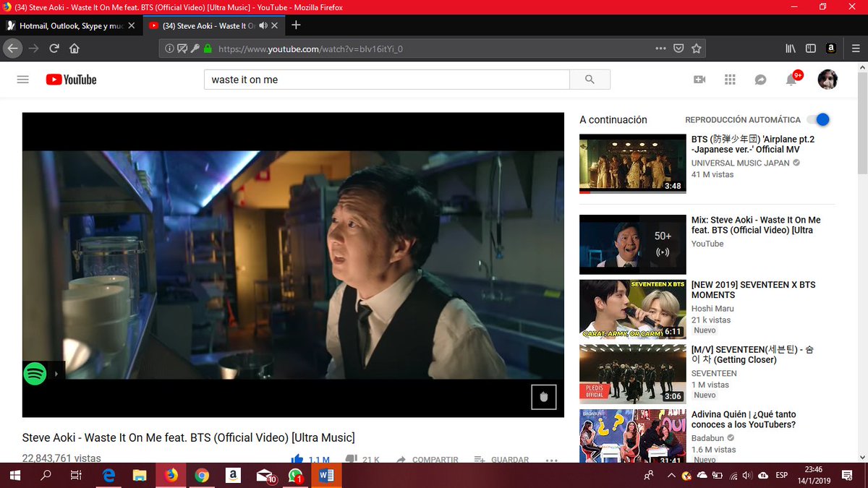This screenshot has width=868, height=488.
Task: Open the Getting Closer video thumbnail
Action: (633, 374)
